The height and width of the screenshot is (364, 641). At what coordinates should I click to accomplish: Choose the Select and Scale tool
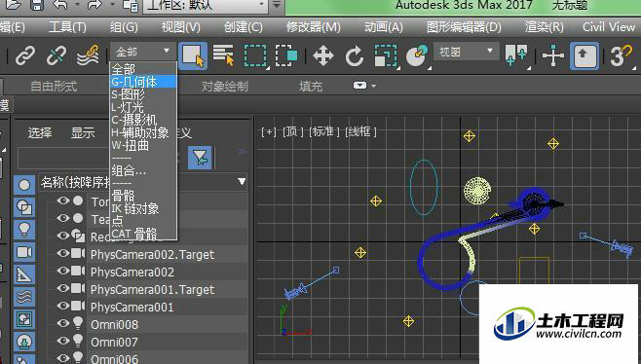pyautogui.click(x=386, y=55)
